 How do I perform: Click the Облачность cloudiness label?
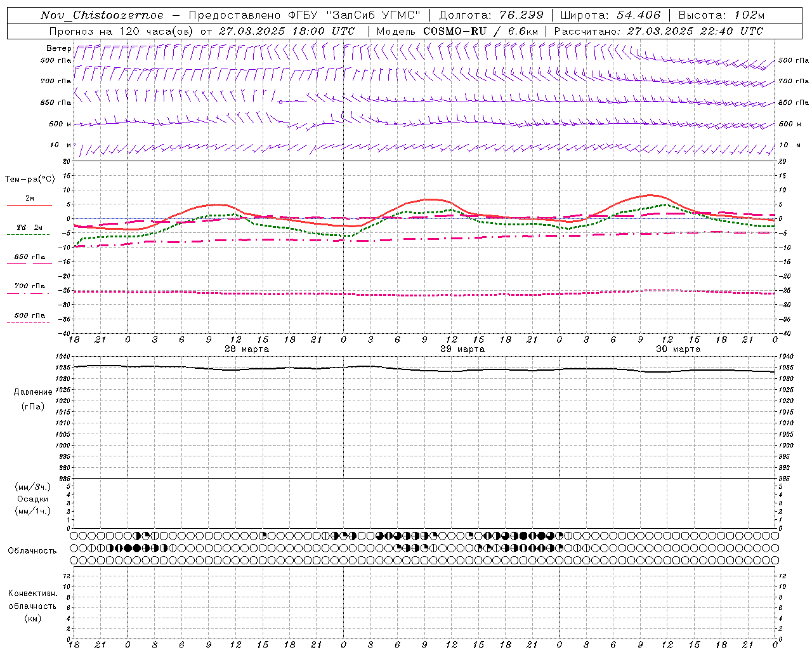pos(32,551)
